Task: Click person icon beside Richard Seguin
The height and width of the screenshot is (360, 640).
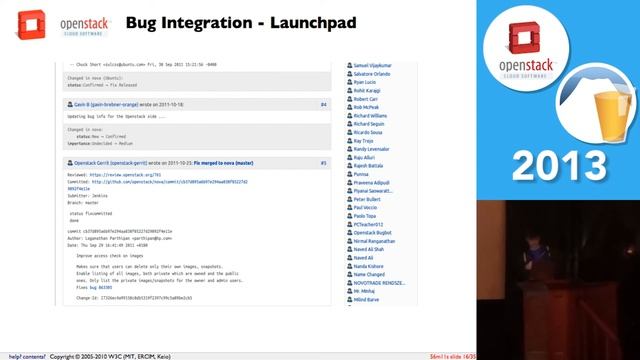Action: coord(350,124)
